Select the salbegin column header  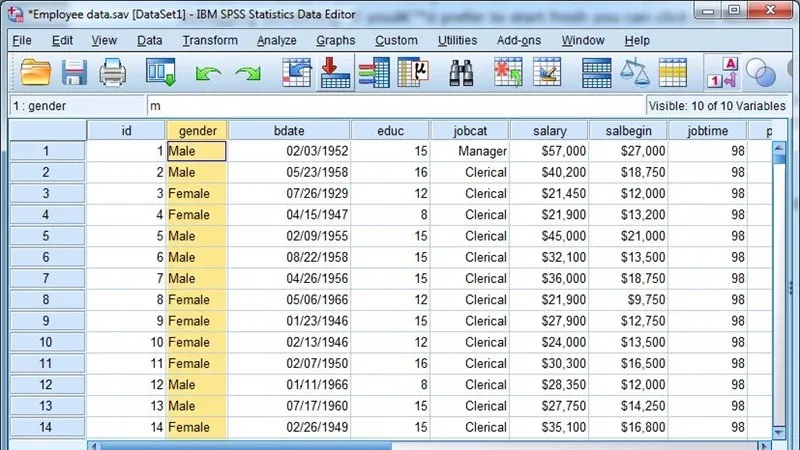(629, 131)
